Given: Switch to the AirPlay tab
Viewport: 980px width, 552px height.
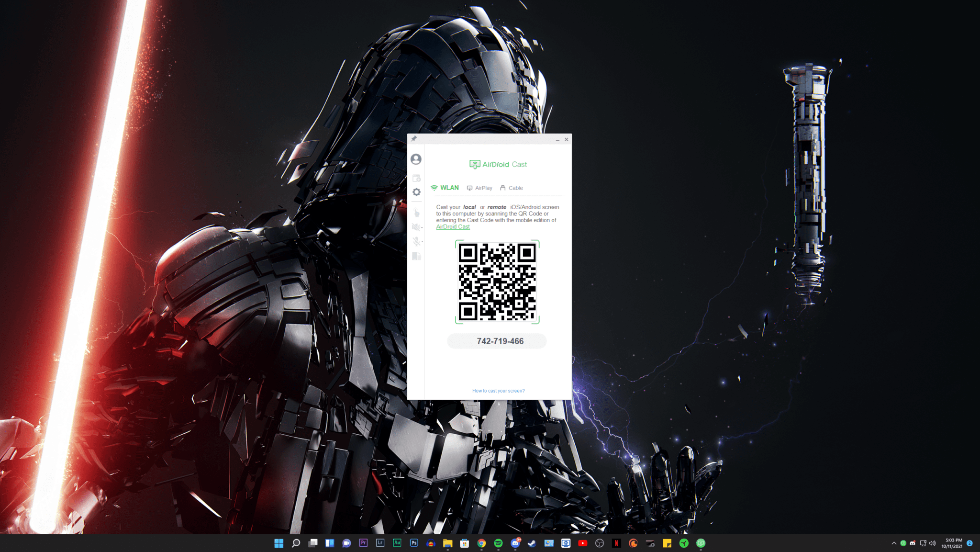Looking at the screenshot, I should [483, 188].
